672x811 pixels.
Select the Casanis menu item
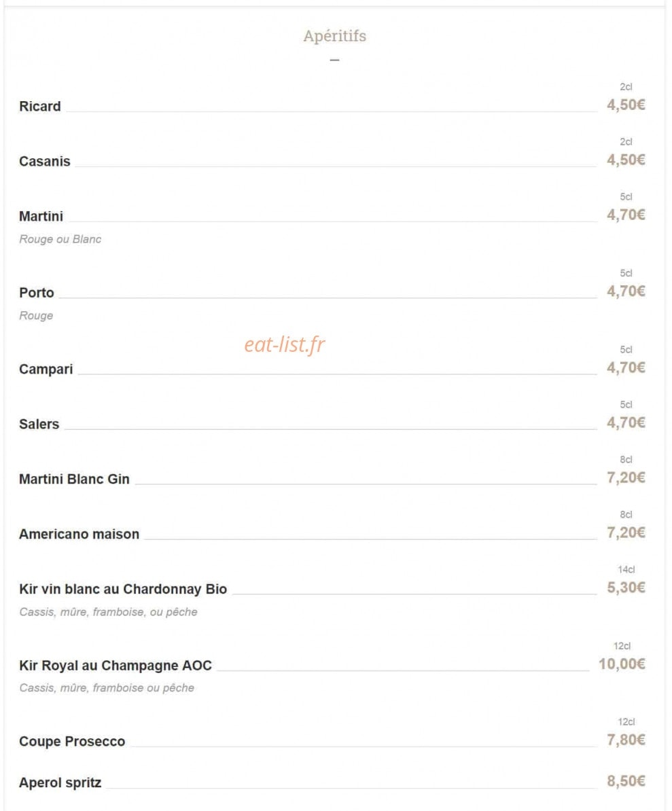point(44,162)
